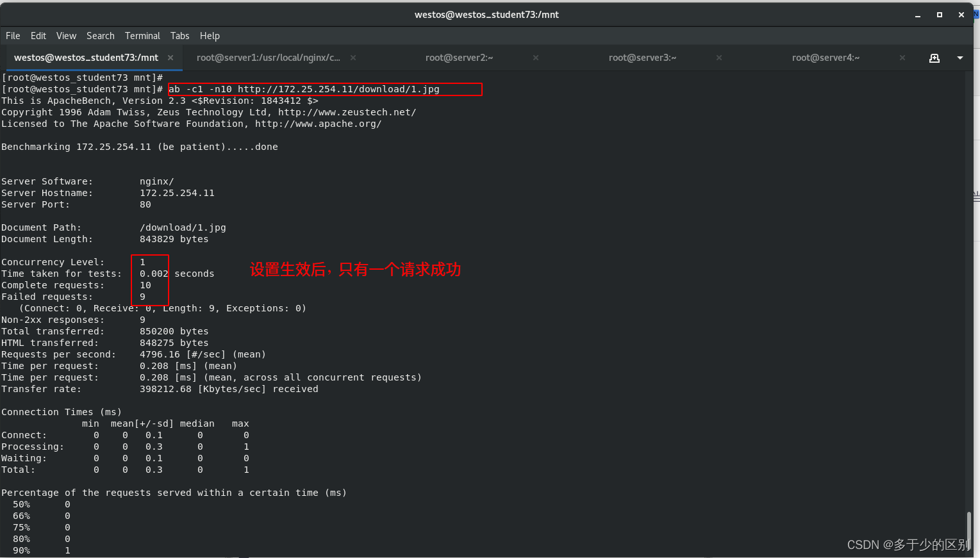Click the '398212.68 [Kbytes/sec] received' value
Image resolution: width=980 pixels, height=558 pixels.
point(229,389)
